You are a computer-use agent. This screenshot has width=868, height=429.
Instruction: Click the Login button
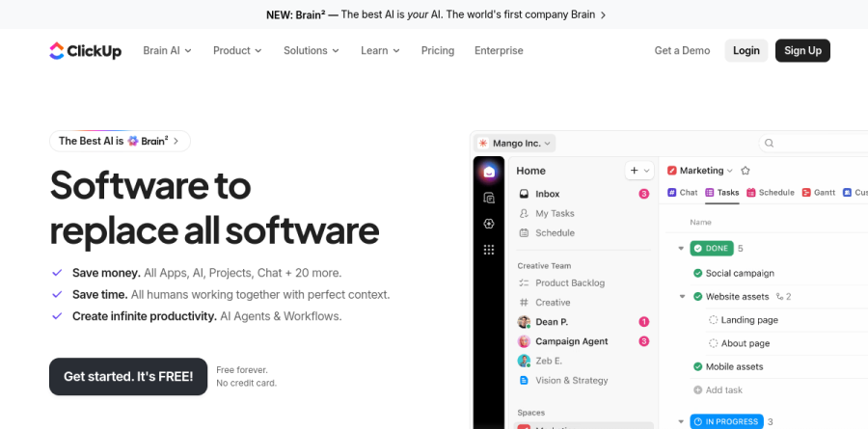(746, 50)
